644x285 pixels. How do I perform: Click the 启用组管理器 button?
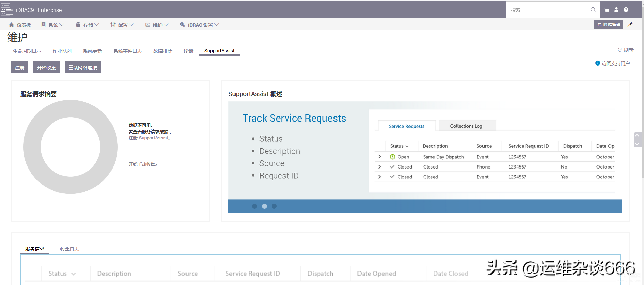pos(609,24)
